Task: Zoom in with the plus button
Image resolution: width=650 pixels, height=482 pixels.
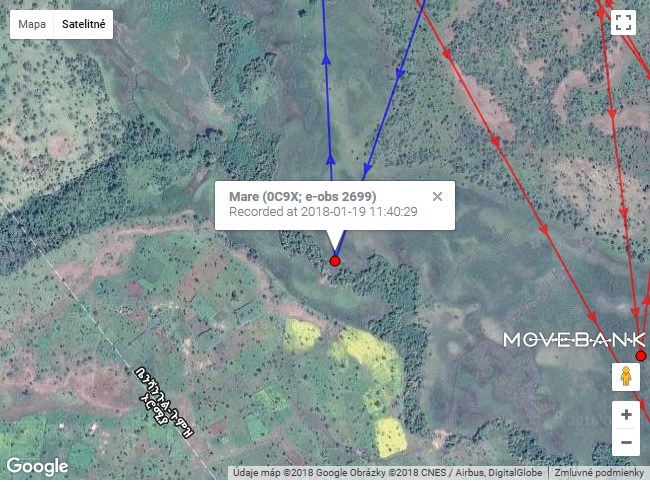Action: click(x=626, y=414)
